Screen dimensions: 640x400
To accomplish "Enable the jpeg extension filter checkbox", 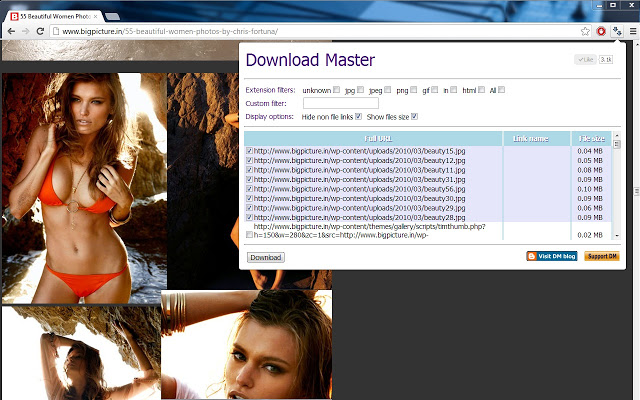I will point(388,90).
